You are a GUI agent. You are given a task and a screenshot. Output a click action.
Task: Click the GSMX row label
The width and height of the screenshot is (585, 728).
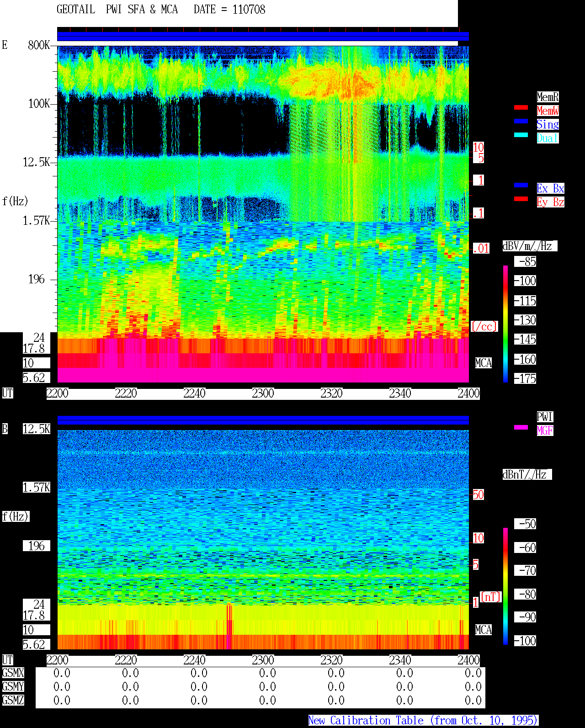click(13, 673)
